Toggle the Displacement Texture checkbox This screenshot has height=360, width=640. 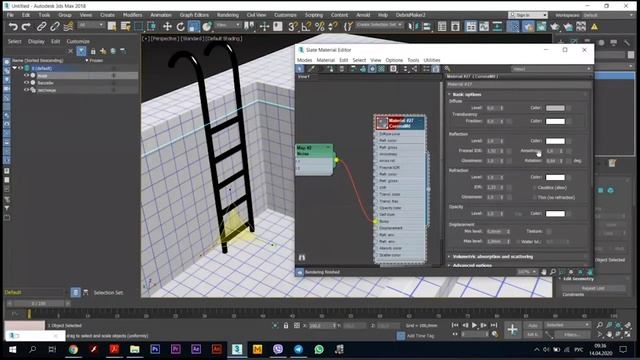549,231
